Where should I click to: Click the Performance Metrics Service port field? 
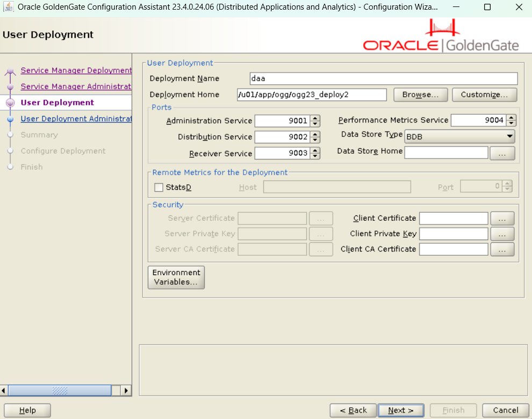[479, 120]
